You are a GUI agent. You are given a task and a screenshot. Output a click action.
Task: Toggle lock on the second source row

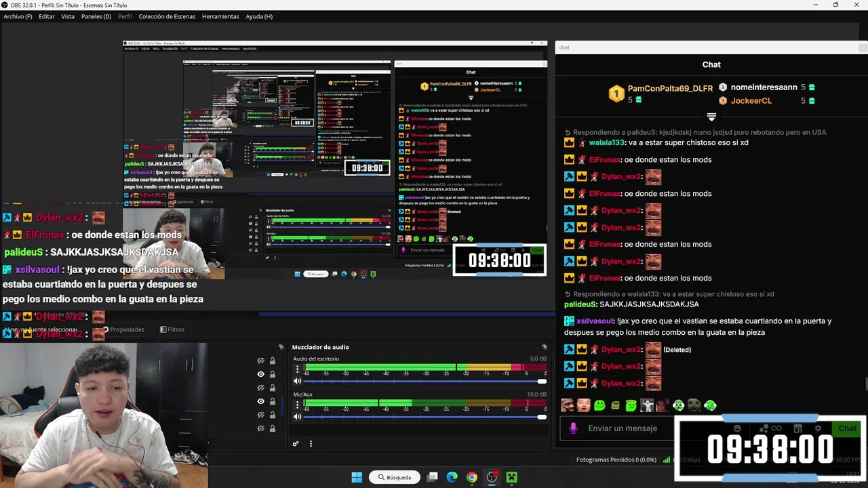273,374
